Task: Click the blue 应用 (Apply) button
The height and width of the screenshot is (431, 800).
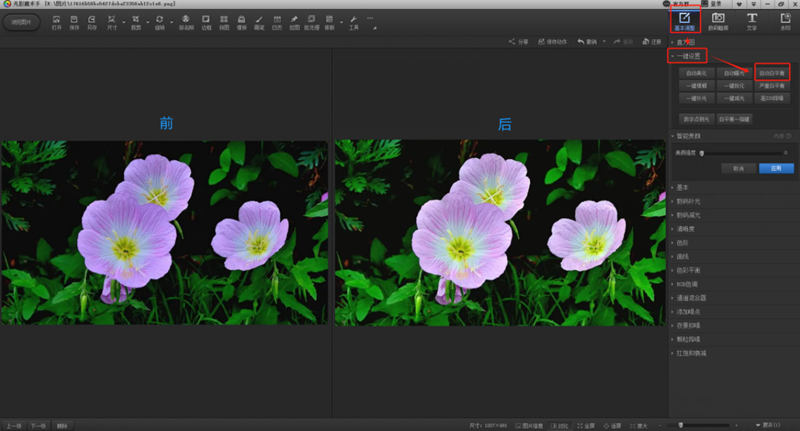Action: point(769,168)
